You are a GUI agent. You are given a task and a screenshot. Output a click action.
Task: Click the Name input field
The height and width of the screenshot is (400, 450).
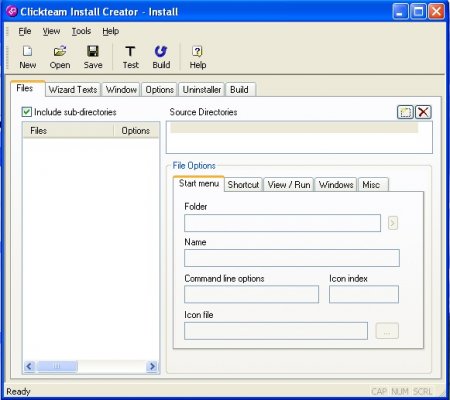[292, 258]
